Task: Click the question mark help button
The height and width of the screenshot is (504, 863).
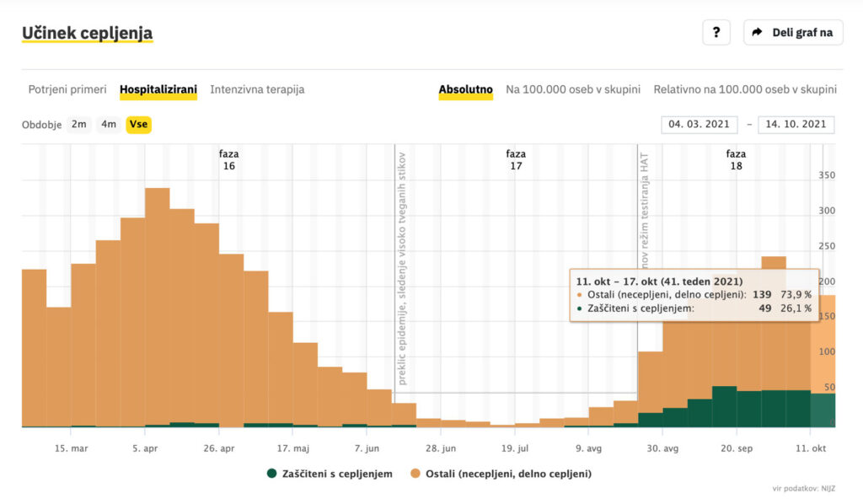Action: pyautogui.click(x=716, y=33)
